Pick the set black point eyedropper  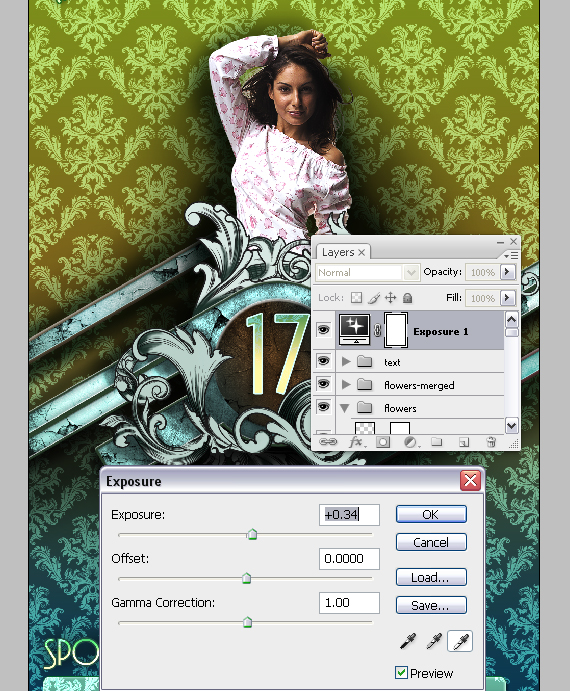(408, 641)
